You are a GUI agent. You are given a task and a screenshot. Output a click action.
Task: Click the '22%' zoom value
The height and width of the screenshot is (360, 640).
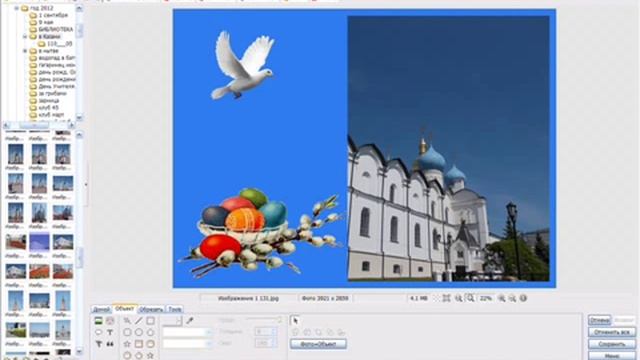486,298
